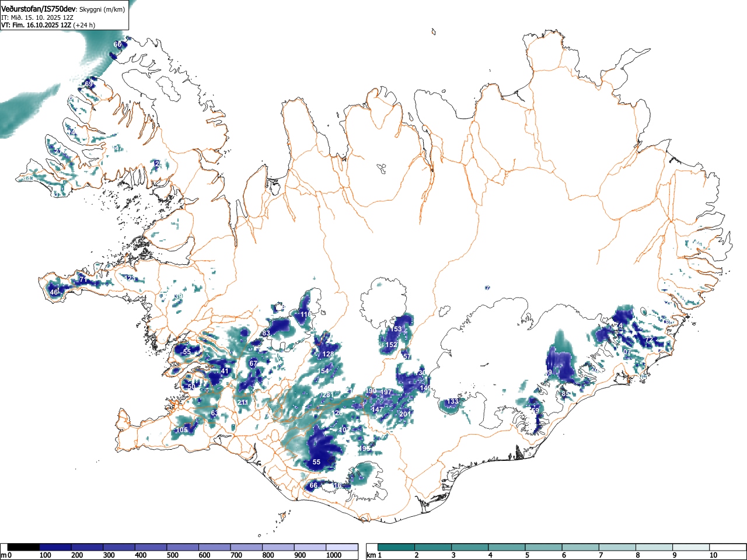The width and height of the screenshot is (747, 560).
Task: Click the '500' tick on meter legend
Action: click(173, 555)
